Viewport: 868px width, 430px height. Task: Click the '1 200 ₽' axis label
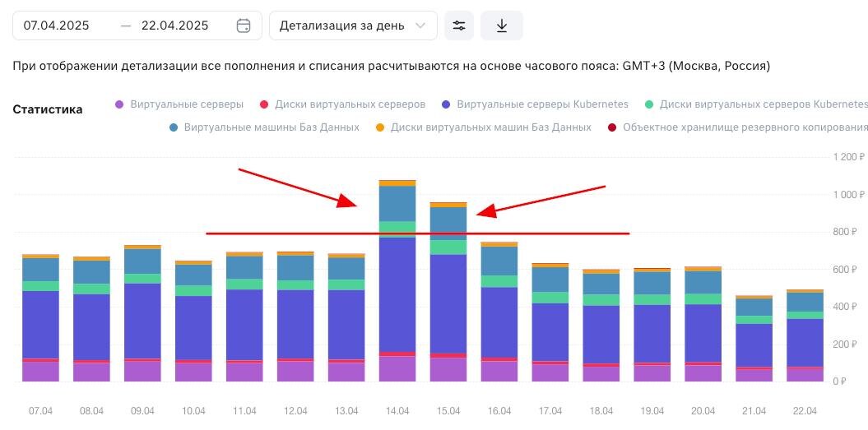point(848,157)
